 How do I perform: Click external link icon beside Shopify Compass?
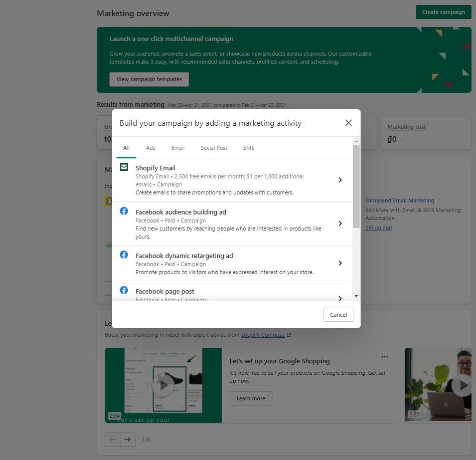[289, 335]
